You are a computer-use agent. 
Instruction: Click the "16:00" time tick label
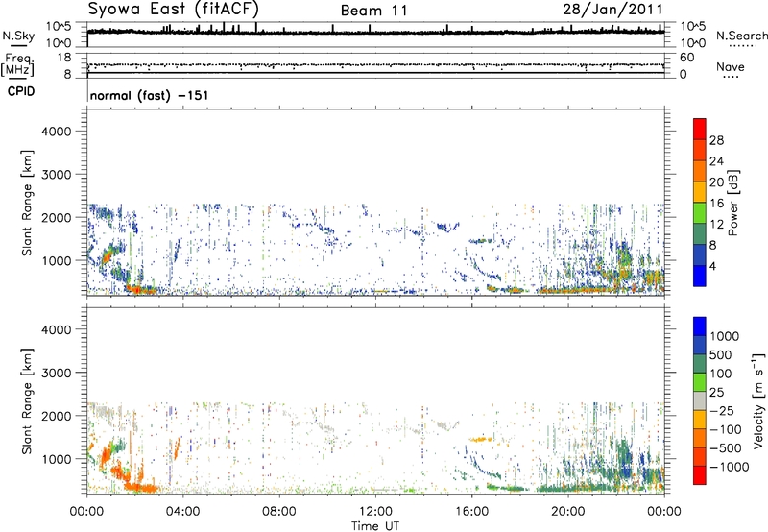(471, 512)
